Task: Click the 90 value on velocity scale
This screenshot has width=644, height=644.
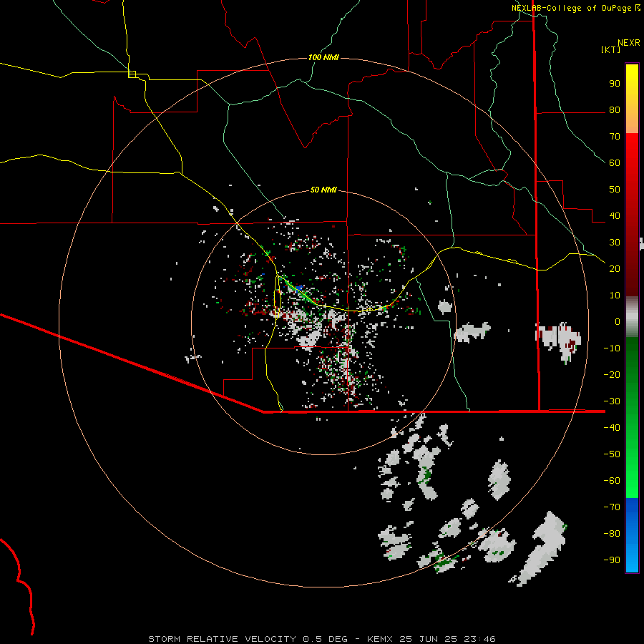Action: (615, 84)
